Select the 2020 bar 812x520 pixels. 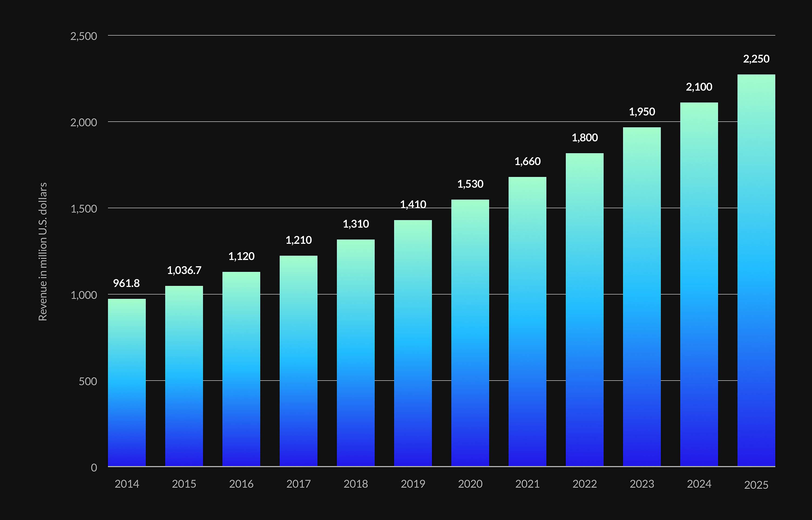point(470,333)
